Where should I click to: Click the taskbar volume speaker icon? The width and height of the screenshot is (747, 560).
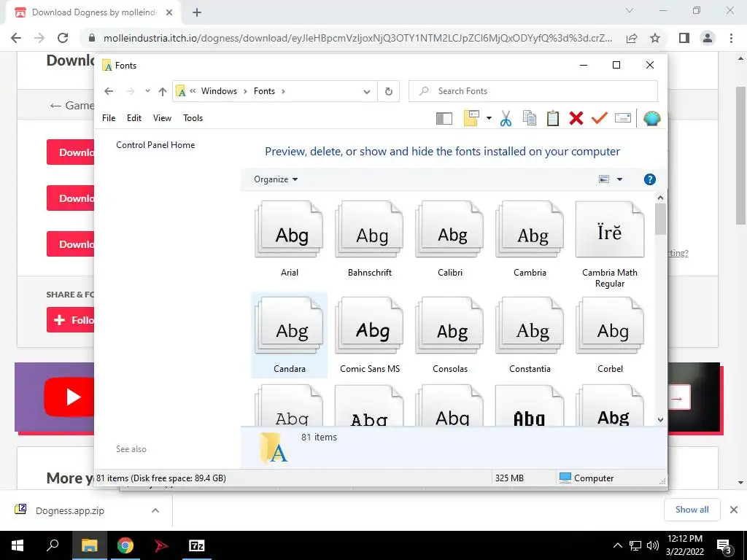click(x=653, y=545)
